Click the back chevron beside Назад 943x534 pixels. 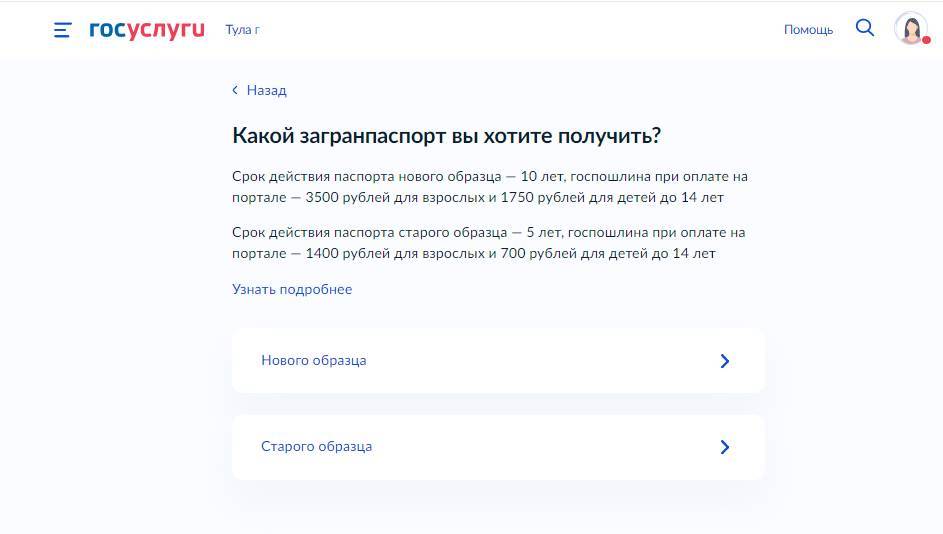pyautogui.click(x=235, y=90)
